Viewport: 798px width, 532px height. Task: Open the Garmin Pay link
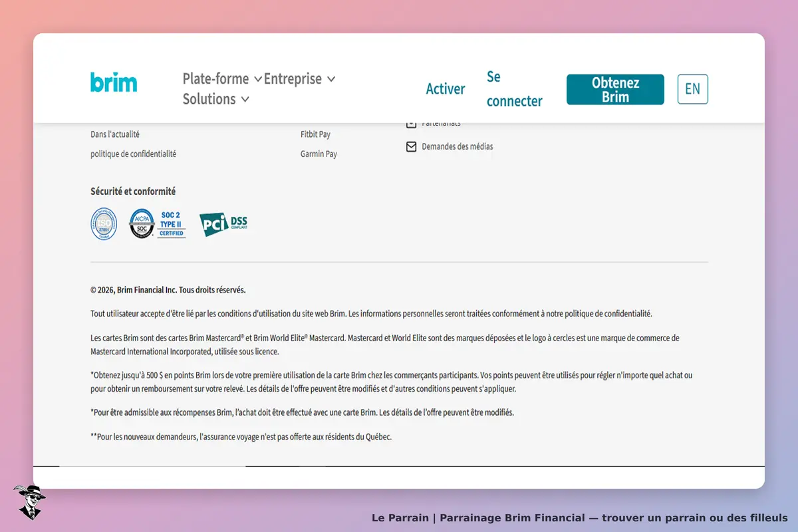(x=319, y=154)
